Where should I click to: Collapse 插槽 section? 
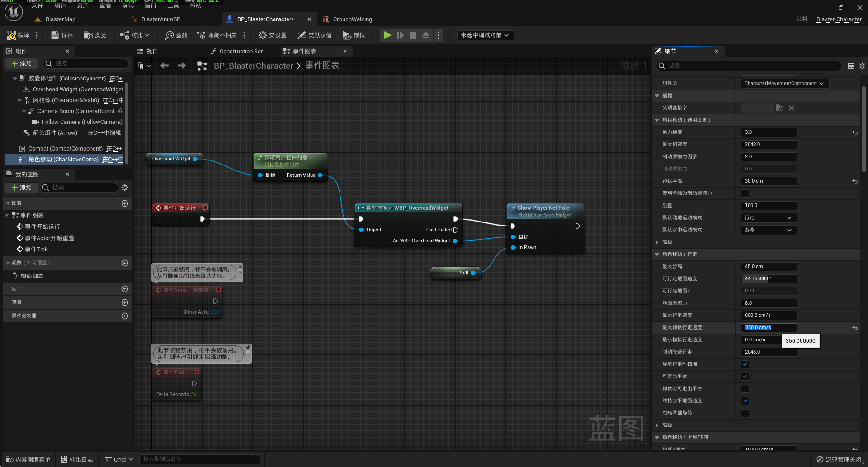pyautogui.click(x=657, y=96)
